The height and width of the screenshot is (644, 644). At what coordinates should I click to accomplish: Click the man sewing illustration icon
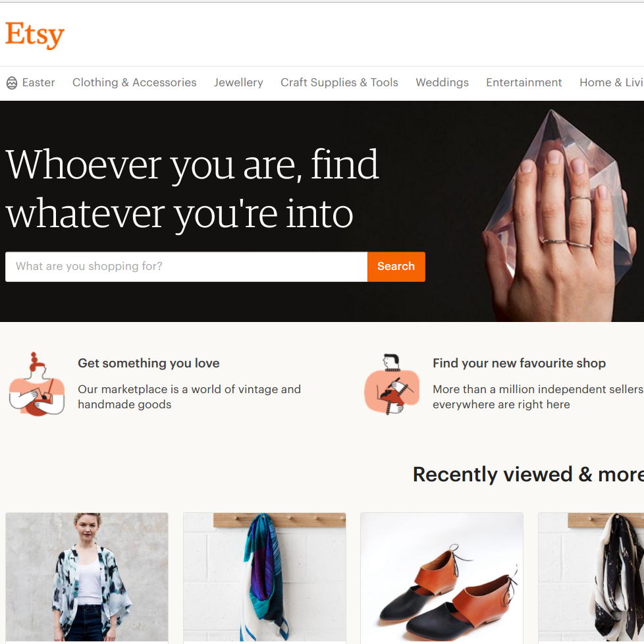point(392,384)
